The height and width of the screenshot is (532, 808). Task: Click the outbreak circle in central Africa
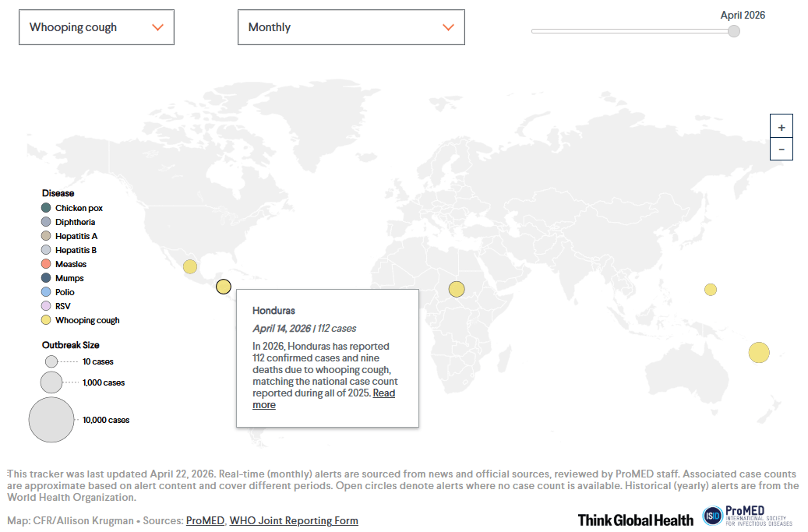[457, 289]
